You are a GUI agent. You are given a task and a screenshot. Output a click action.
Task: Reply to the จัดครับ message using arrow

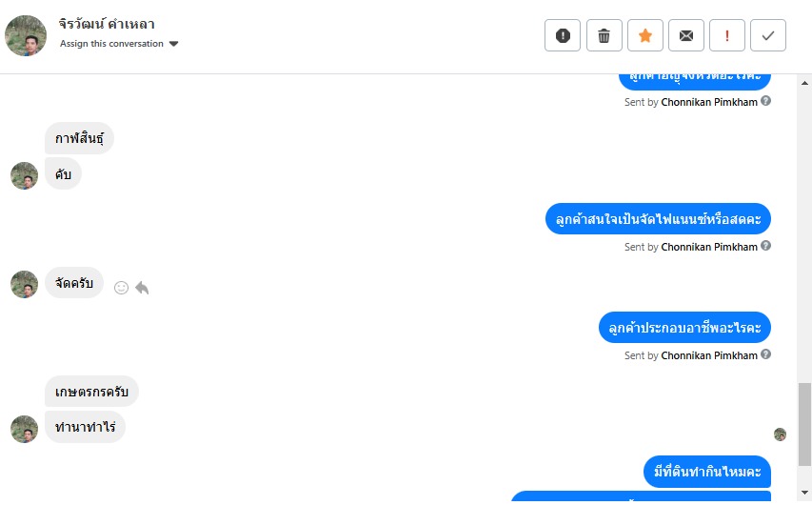click(142, 287)
